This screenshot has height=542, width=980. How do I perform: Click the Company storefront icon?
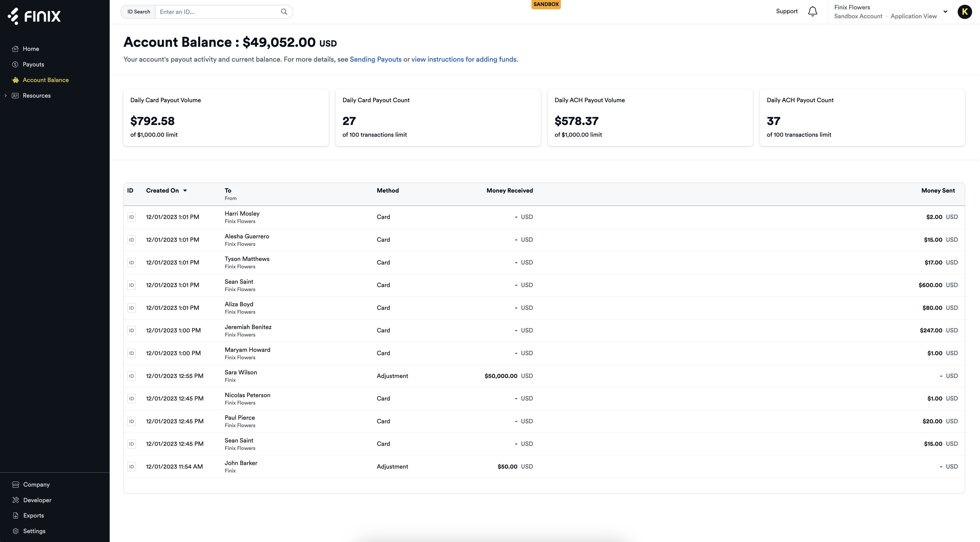(16, 485)
